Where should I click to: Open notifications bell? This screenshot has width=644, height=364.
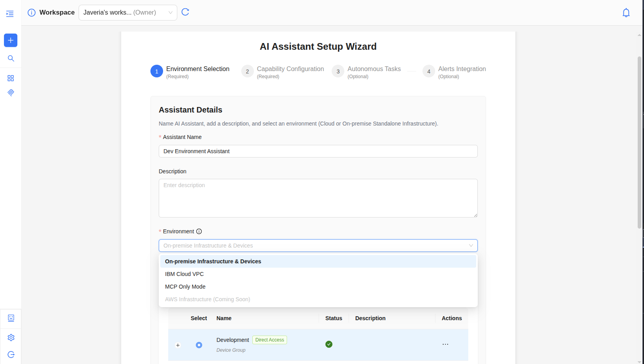[x=626, y=13]
